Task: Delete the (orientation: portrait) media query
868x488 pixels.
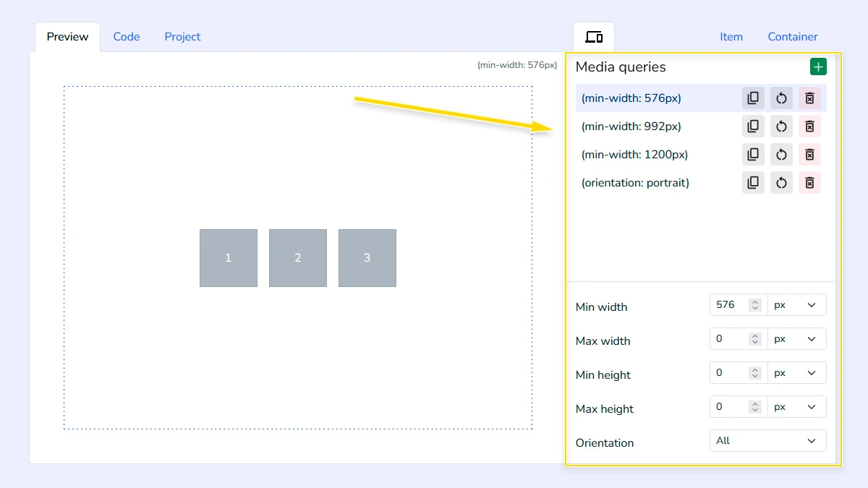Action: pos(809,182)
